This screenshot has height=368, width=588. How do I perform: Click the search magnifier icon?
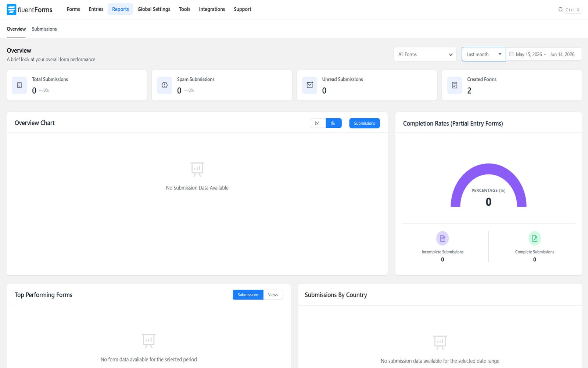(560, 10)
